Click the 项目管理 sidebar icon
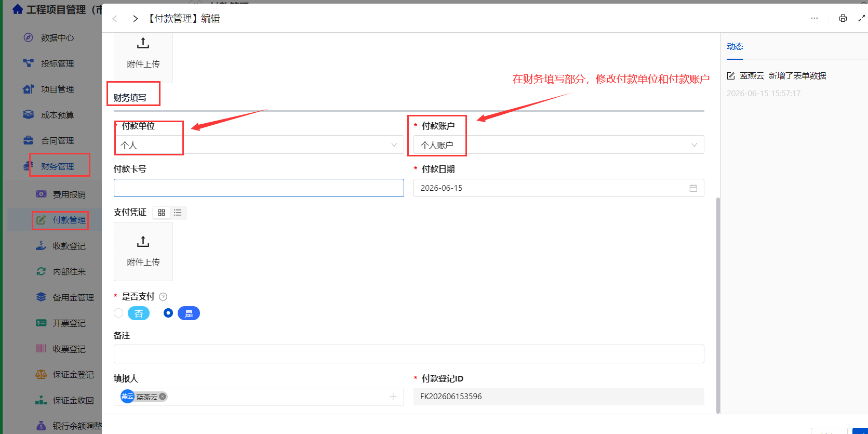868x434 pixels. 29,89
